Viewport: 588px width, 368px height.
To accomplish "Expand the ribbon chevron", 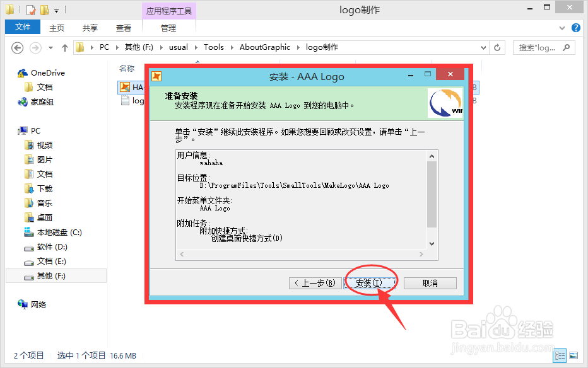I will click(562, 28).
